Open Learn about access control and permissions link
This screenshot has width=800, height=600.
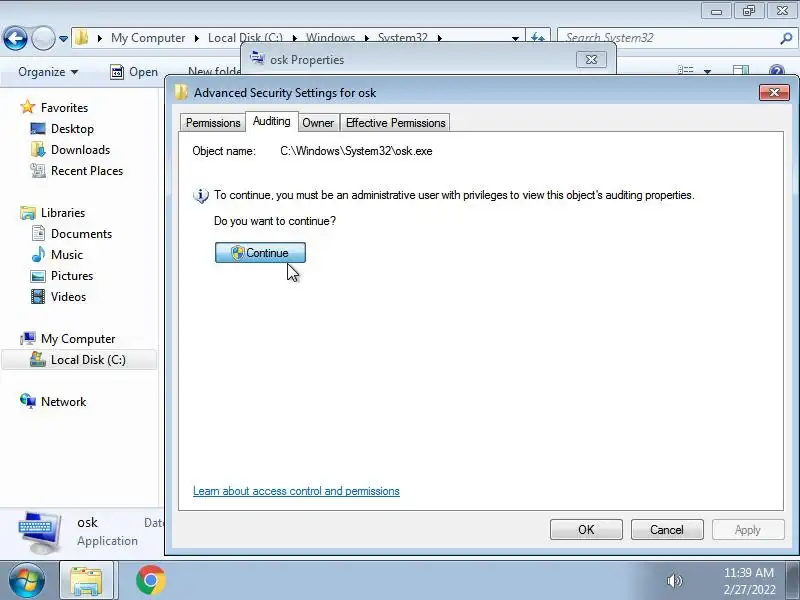(x=296, y=491)
